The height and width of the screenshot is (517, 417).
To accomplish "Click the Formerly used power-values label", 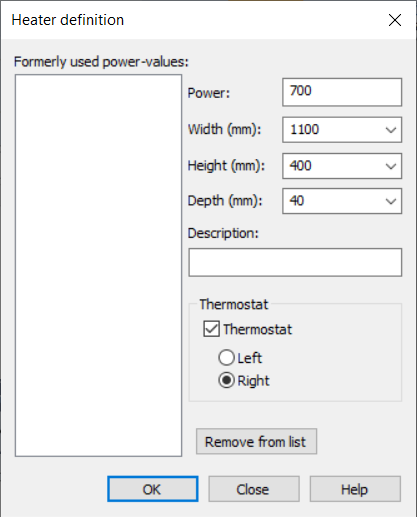I will [101, 62].
